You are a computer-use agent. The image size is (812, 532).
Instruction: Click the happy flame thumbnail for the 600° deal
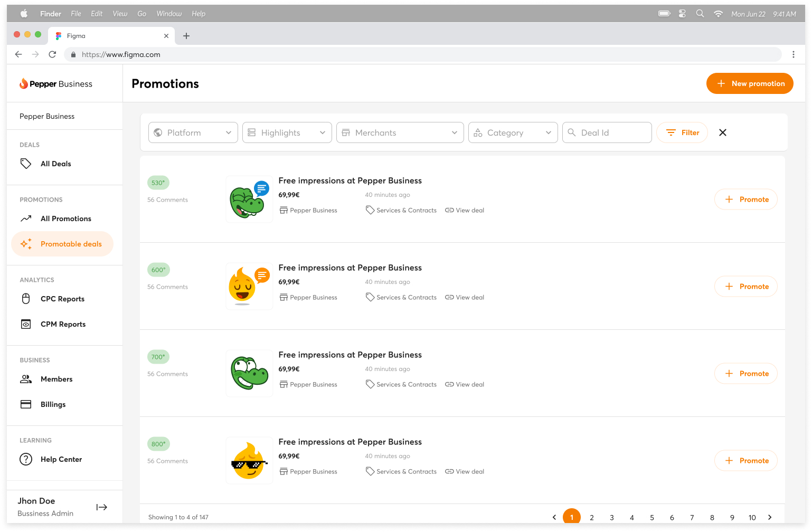pyautogui.click(x=249, y=286)
